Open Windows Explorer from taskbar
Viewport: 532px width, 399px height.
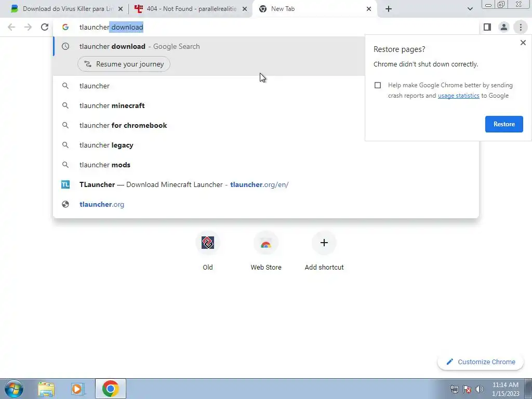(x=46, y=389)
